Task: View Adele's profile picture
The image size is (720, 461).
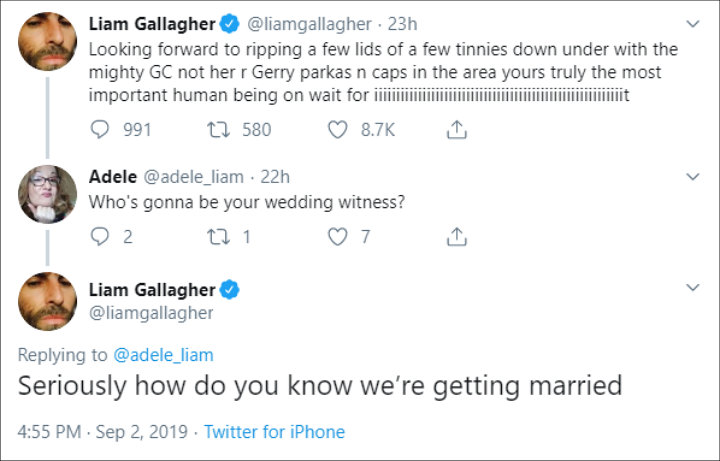Action: tap(47, 193)
